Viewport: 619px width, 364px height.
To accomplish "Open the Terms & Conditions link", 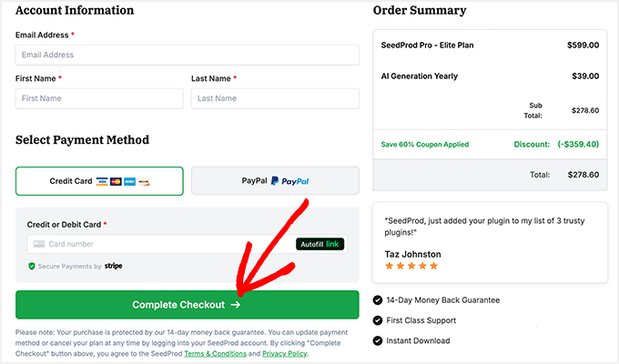I will (215, 353).
